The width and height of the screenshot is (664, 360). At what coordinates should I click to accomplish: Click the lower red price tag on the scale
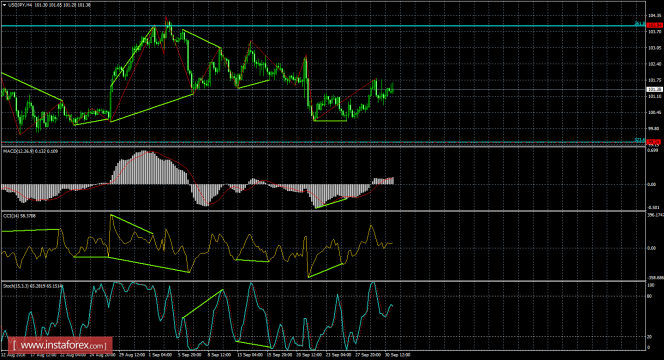click(x=654, y=142)
